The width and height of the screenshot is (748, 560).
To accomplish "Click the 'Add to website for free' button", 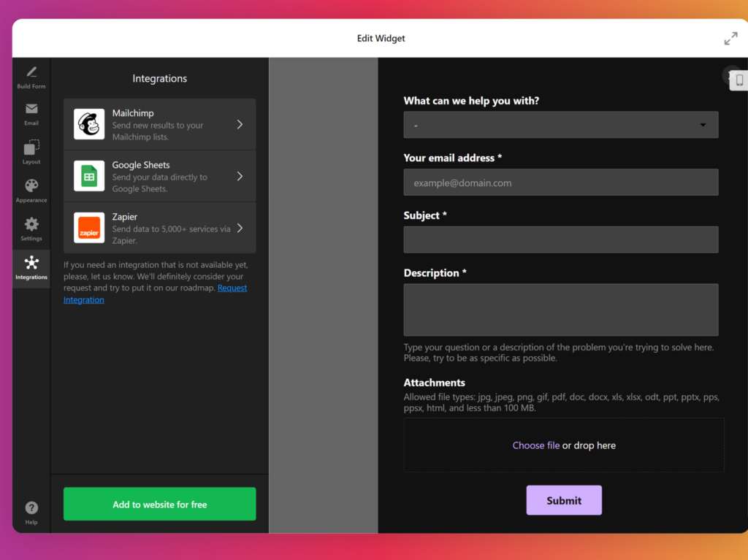I will tap(159, 504).
